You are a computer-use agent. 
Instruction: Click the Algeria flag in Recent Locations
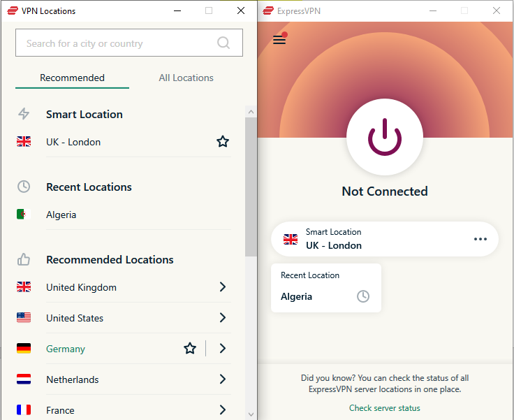click(x=24, y=215)
